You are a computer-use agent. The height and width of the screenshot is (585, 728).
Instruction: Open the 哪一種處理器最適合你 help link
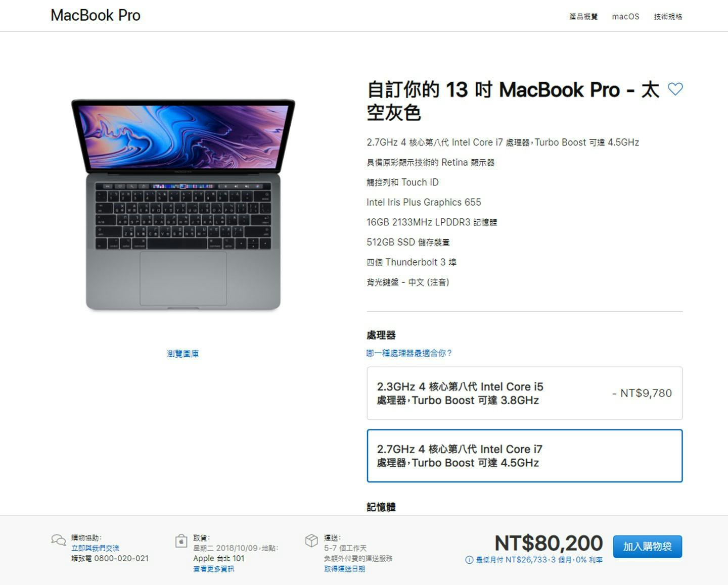(x=409, y=353)
